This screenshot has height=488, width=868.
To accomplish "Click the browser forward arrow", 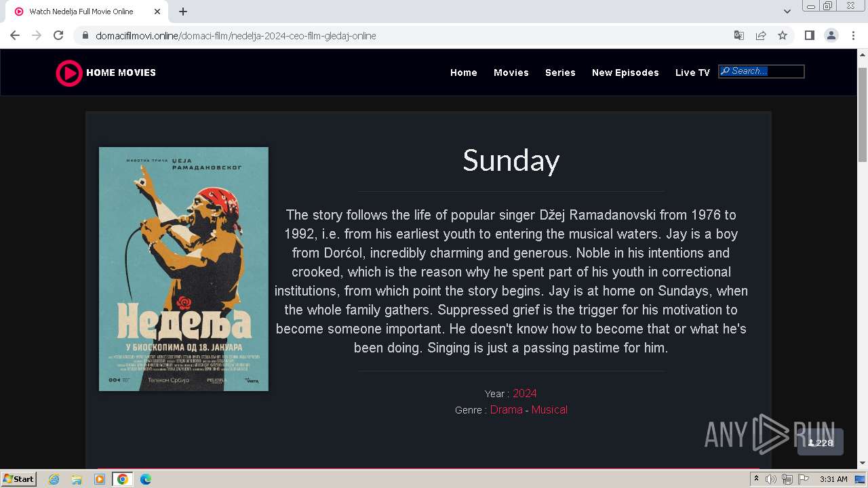I will tap(37, 35).
